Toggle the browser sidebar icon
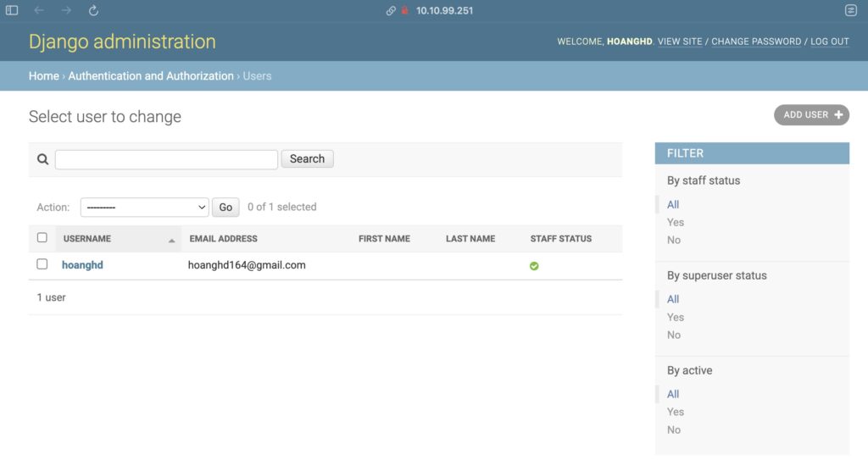868x460 pixels. coord(12,10)
